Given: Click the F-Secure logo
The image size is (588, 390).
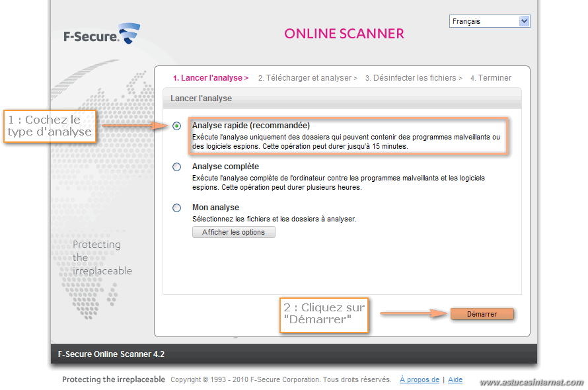Looking at the screenshot, I should coord(102,34).
